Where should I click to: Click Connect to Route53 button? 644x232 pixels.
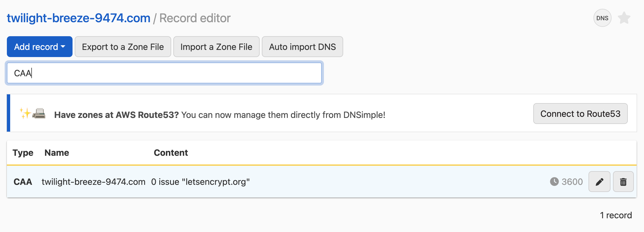(x=580, y=114)
